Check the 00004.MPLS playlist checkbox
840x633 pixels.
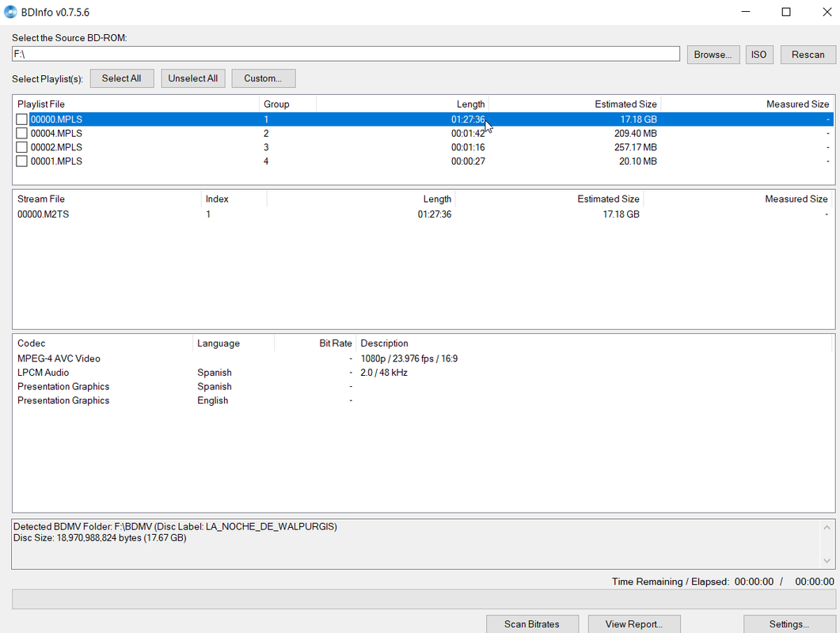click(x=21, y=134)
